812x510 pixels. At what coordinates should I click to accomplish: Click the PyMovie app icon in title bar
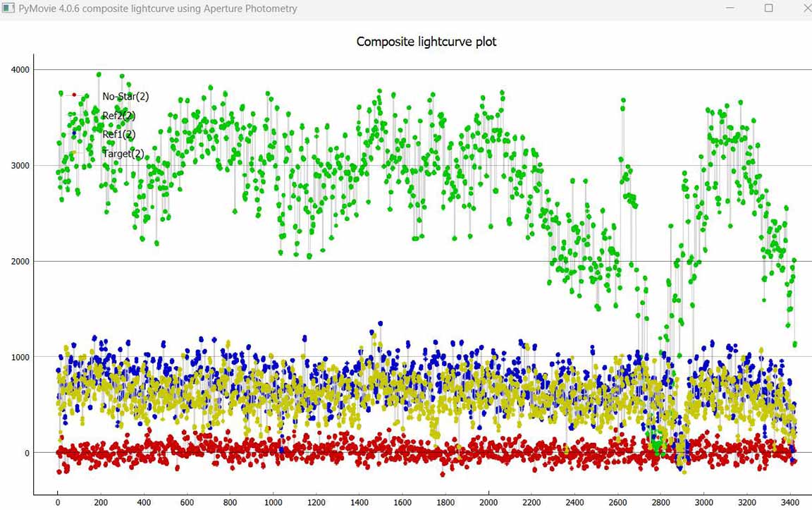click(8, 8)
